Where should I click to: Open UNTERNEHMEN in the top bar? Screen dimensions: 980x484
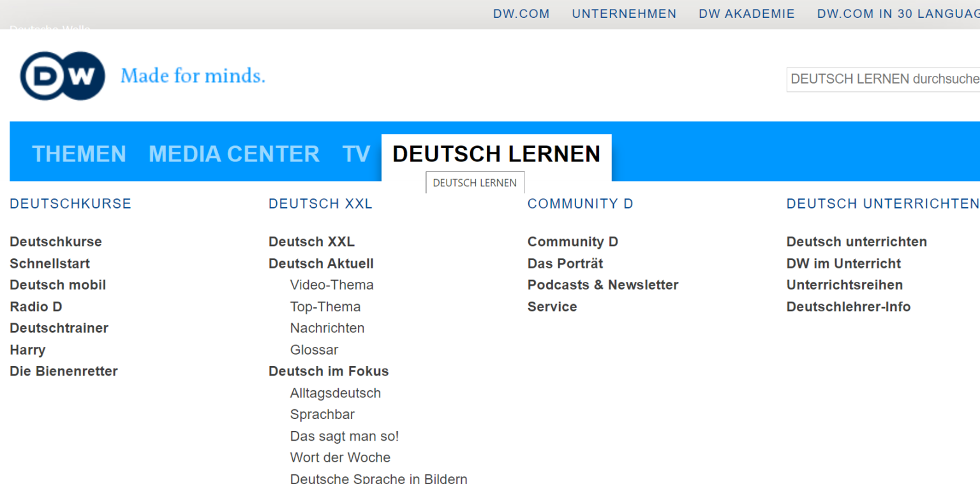coord(624,13)
